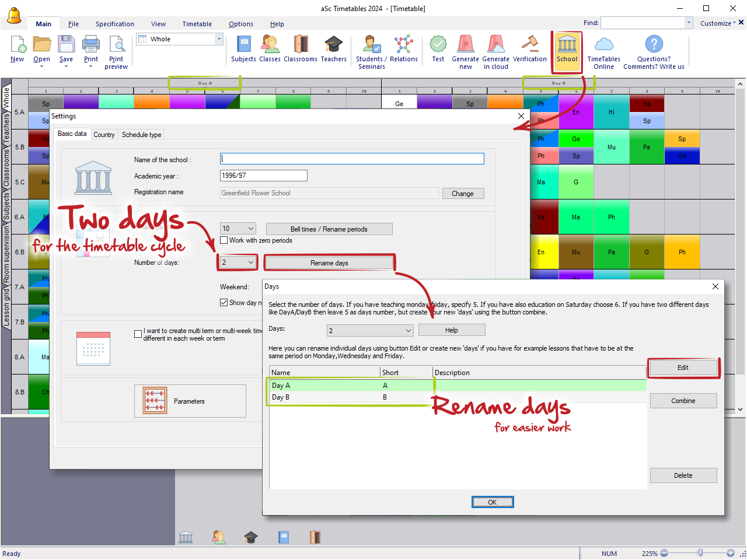Click the Rename days button
Image resolution: width=747 pixels, height=560 pixels.
[x=329, y=263]
